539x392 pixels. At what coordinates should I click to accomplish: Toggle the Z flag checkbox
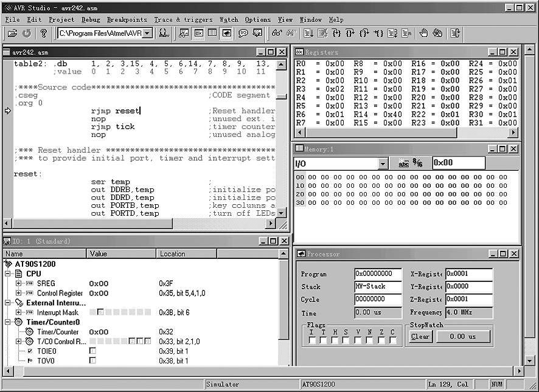tap(381, 340)
